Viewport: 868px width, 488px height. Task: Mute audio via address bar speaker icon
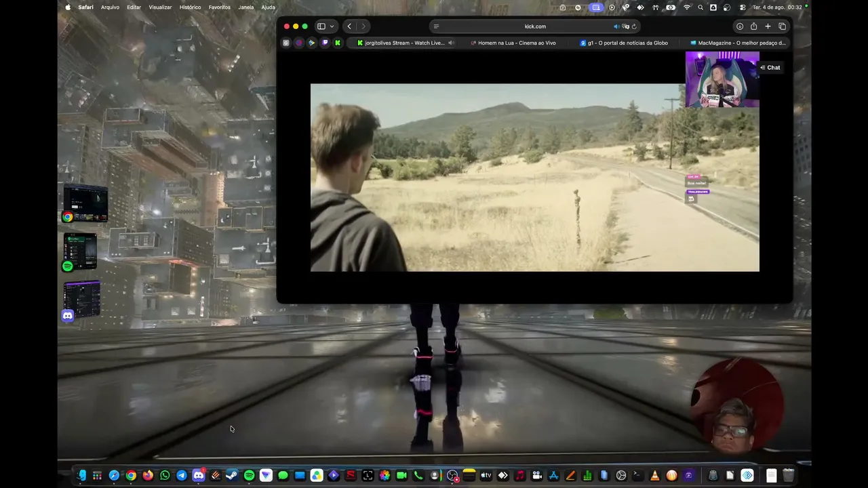point(616,26)
